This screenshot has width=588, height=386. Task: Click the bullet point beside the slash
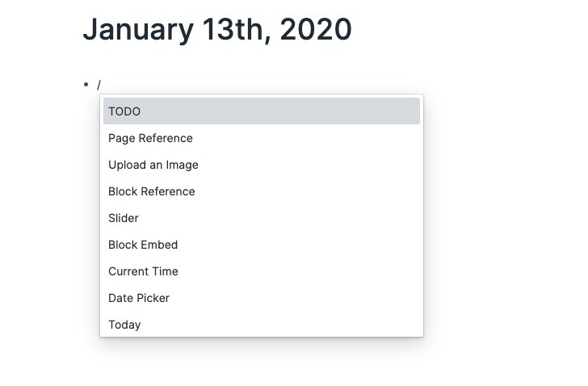[x=86, y=84]
